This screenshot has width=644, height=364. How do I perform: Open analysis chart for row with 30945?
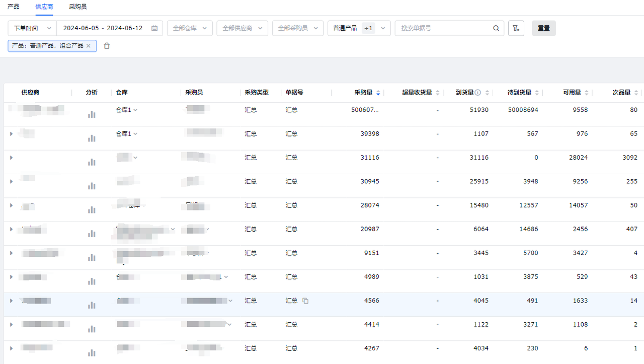92,186
